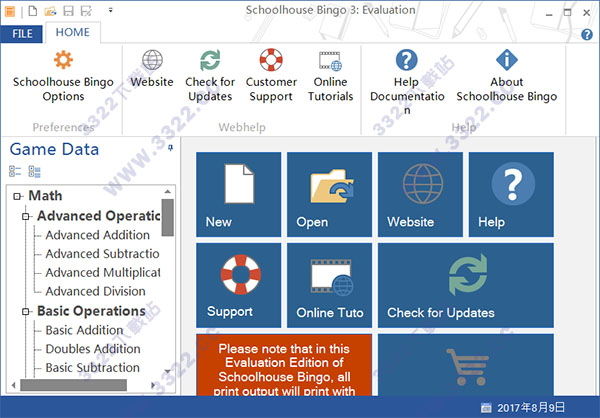
Task: Click the Support tile with lifebuoy
Action: (x=238, y=285)
